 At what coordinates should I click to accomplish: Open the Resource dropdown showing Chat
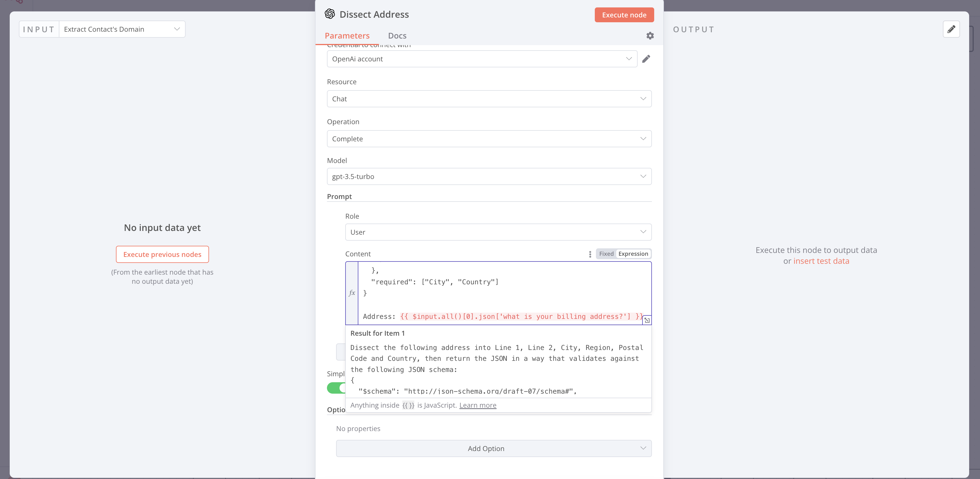click(x=489, y=98)
